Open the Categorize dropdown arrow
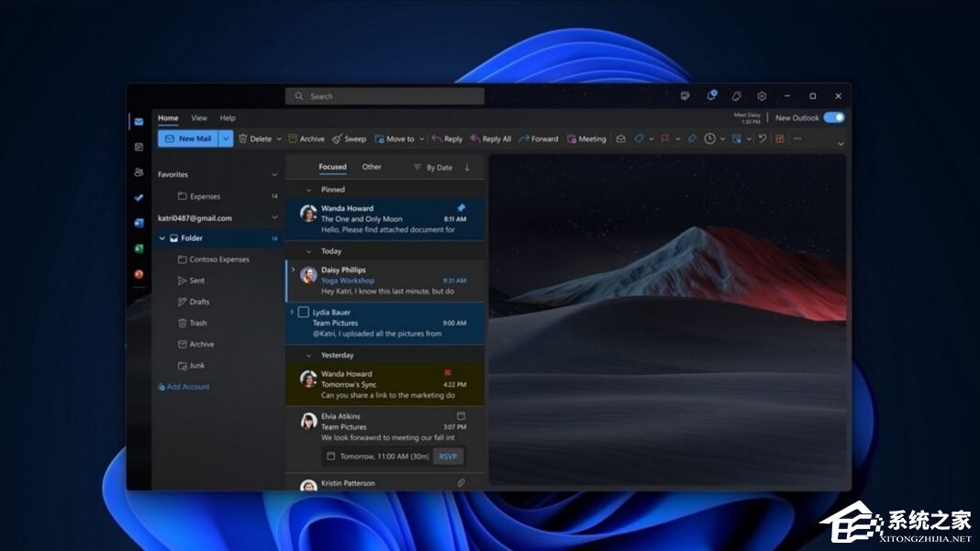 click(651, 139)
